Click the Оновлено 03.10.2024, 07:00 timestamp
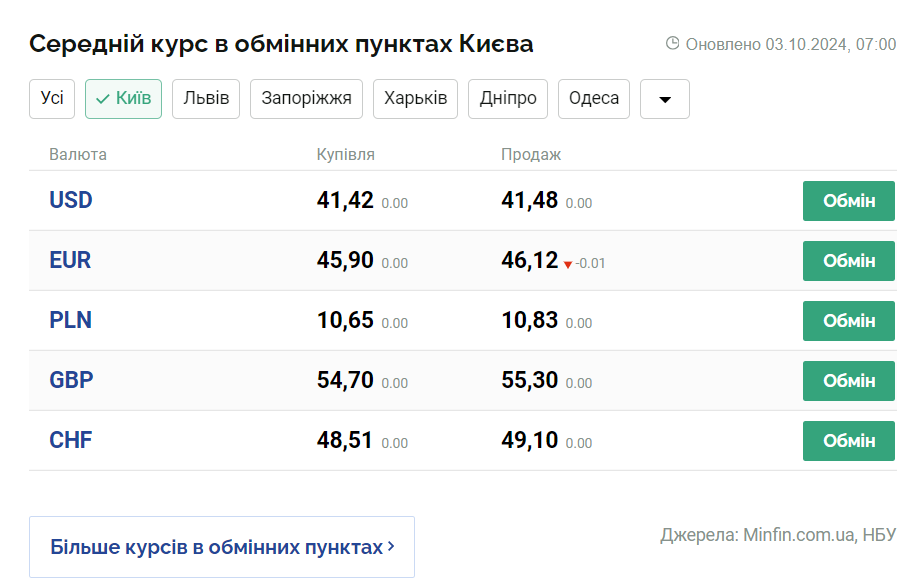This screenshot has width=910, height=582. [791, 44]
